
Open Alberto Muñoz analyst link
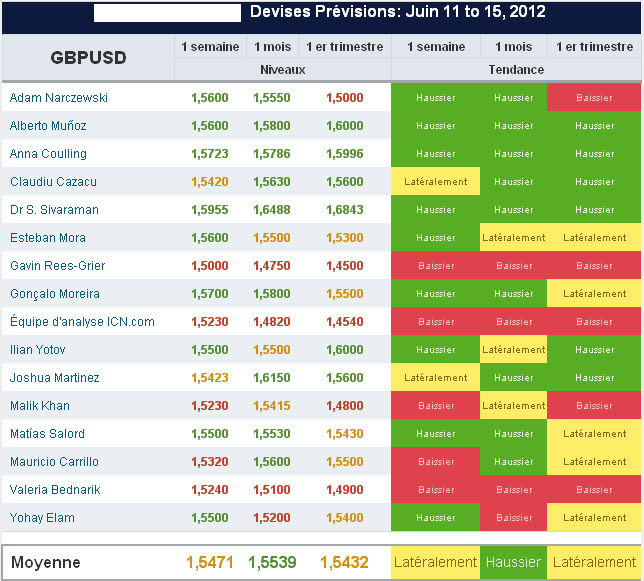coord(48,126)
